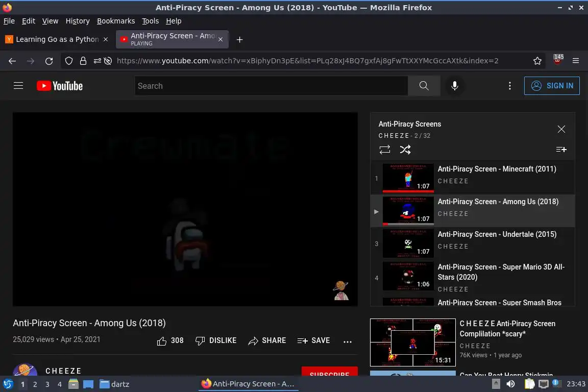Click the video player area
The width and height of the screenshot is (588, 392).
185,209
